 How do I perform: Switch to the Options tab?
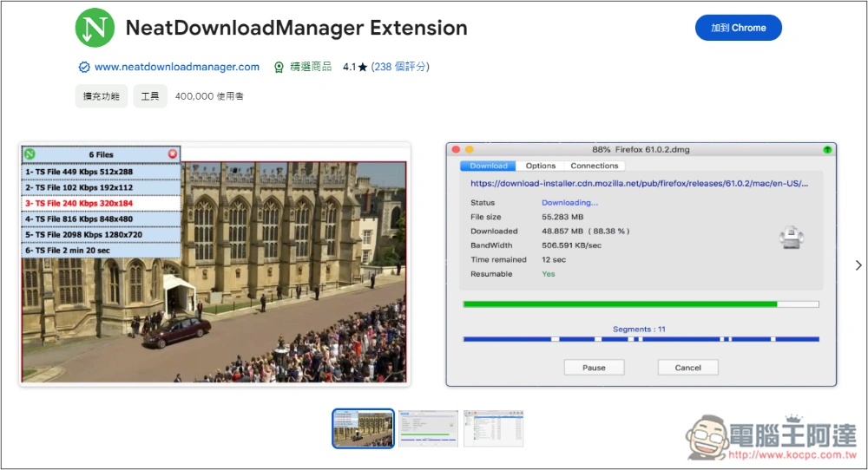(x=540, y=166)
